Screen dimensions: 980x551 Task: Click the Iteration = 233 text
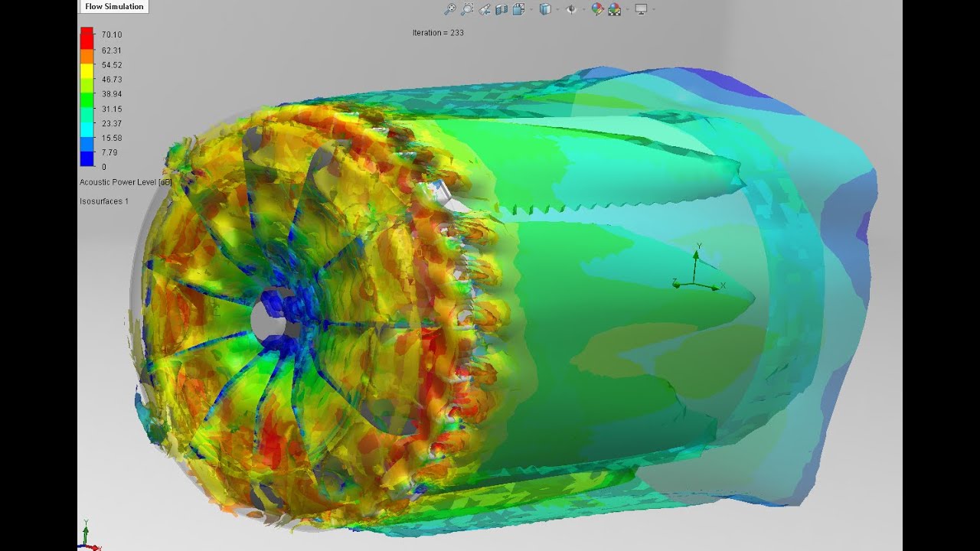tap(438, 33)
